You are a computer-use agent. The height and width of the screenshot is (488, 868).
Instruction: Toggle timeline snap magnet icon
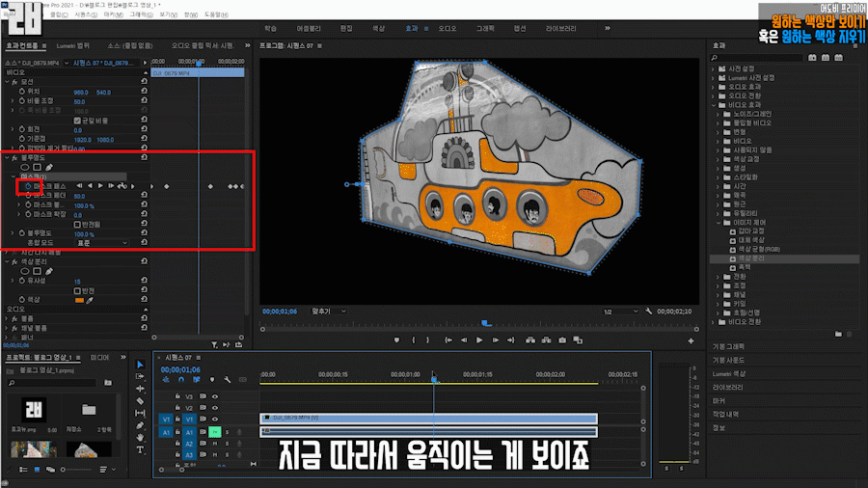pos(181,380)
